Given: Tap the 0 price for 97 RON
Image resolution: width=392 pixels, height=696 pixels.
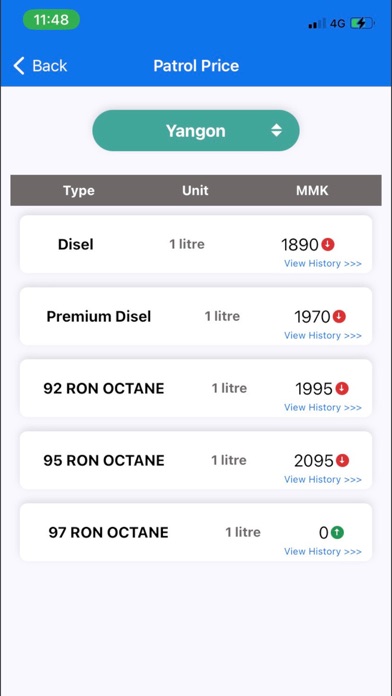Looking at the screenshot, I should (x=324, y=533).
